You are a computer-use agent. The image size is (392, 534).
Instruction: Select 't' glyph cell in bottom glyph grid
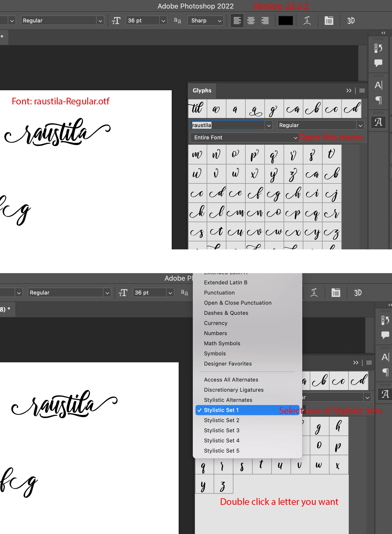click(262, 465)
